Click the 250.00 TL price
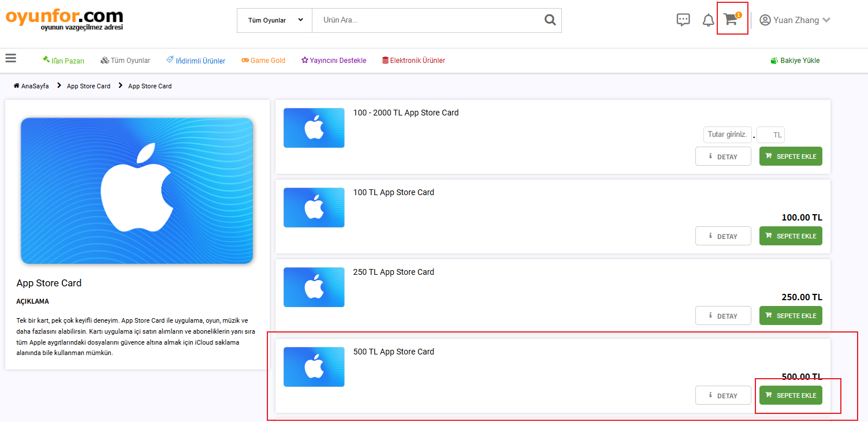The image size is (868, 422). (802, 297)
